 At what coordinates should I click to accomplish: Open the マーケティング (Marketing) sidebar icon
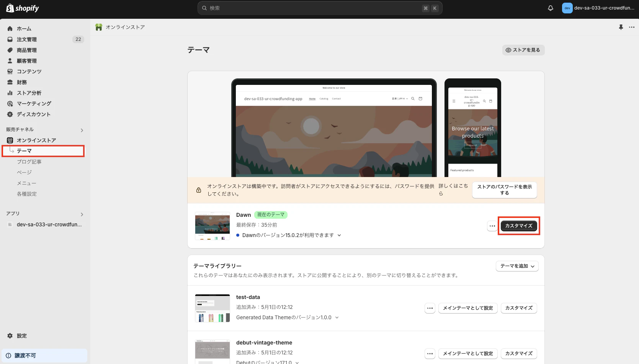click(9, 103)
